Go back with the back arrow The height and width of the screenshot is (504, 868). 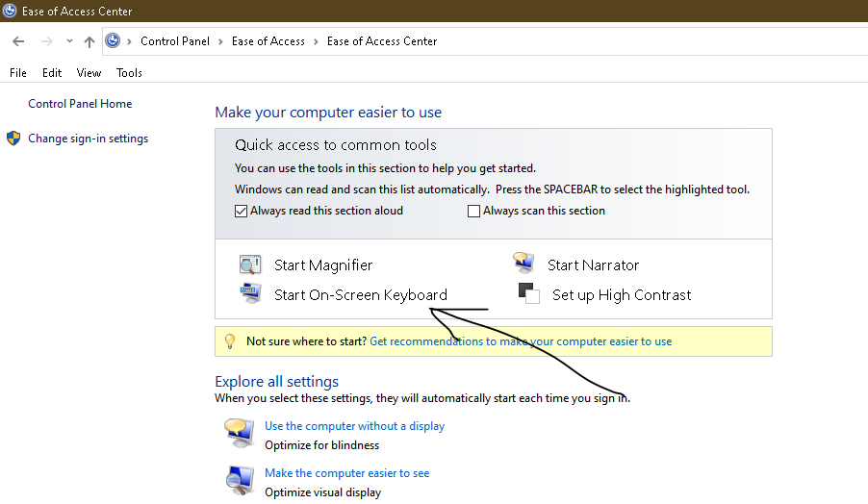click(18, 41)
